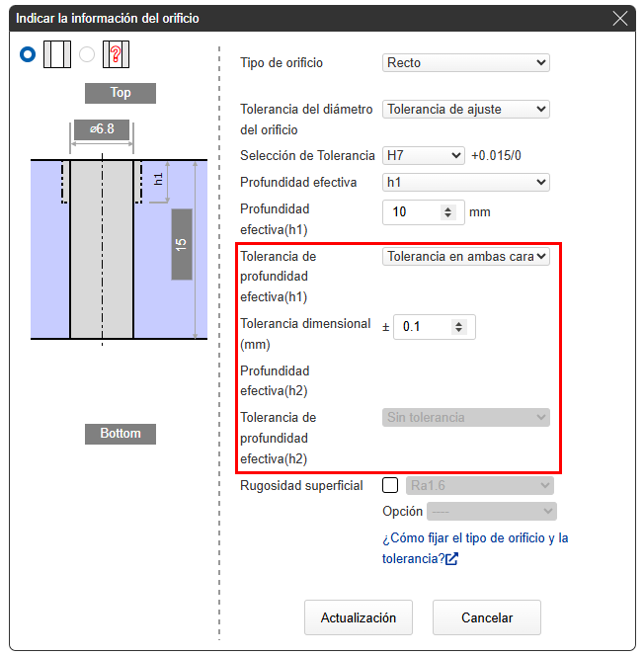
Task: Open the Tolerancia en ambas caras dropdown
Action: 465,257
